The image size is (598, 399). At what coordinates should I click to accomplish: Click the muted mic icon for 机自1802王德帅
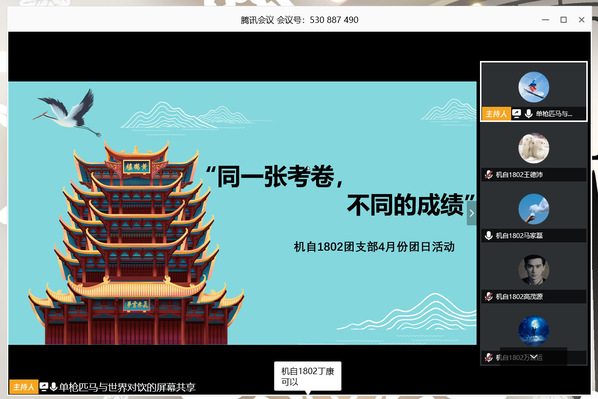489,174
